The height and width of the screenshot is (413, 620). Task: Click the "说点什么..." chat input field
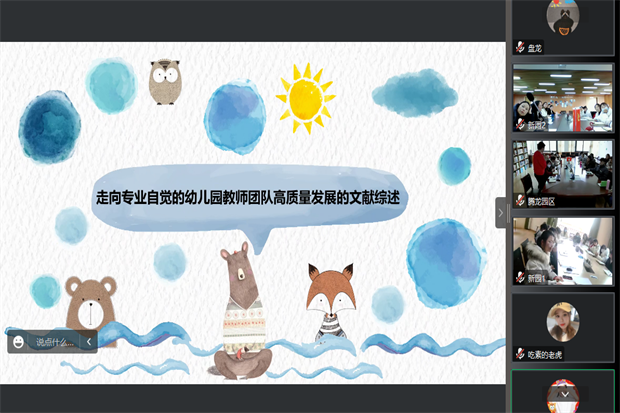point(54,342)
